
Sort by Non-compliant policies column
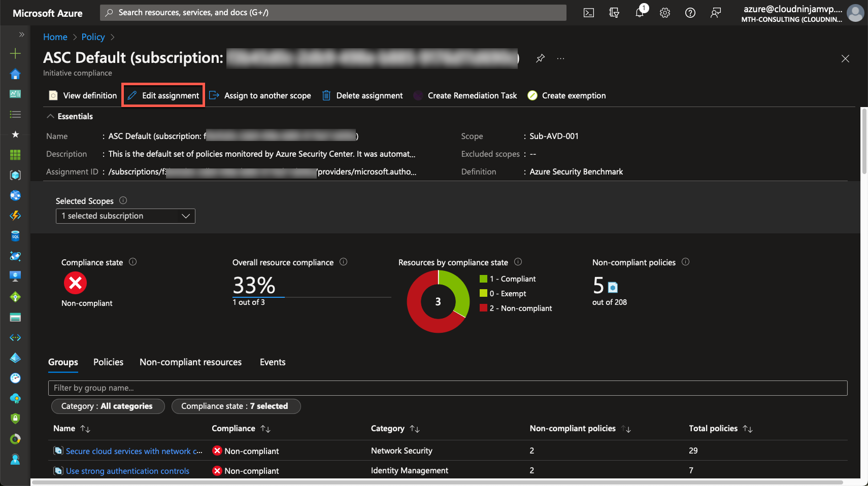580,429
